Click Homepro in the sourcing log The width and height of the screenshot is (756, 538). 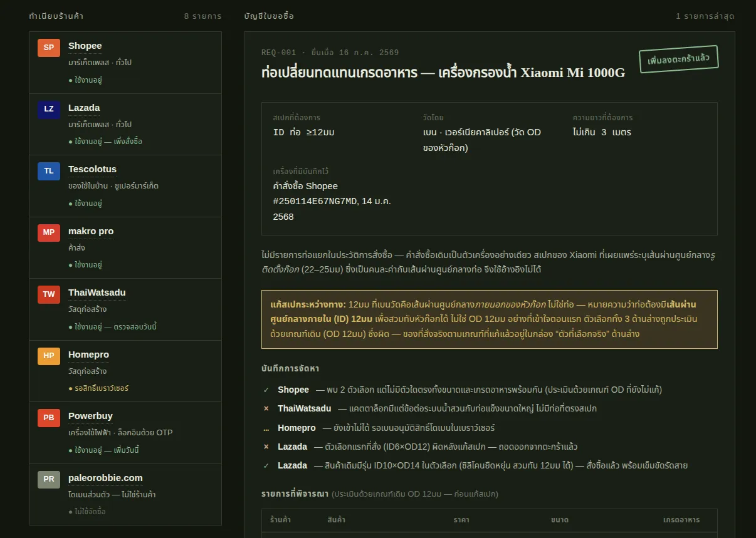pos(297,428)
